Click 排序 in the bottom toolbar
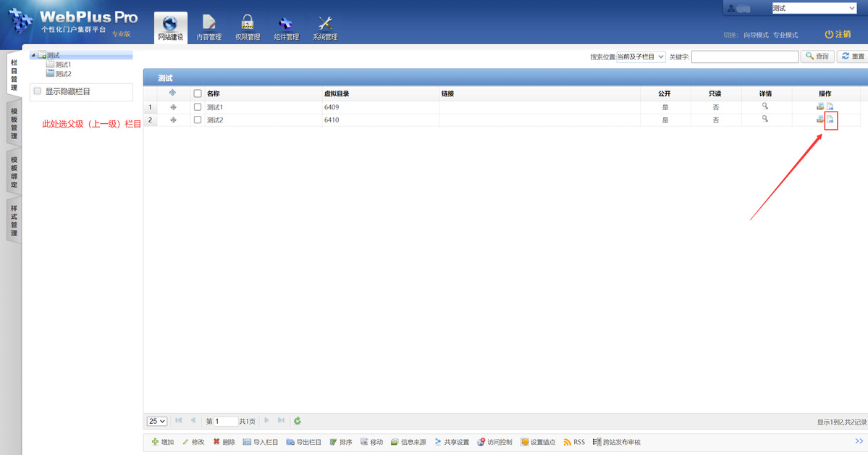868x455 pixels. point(340,442)
